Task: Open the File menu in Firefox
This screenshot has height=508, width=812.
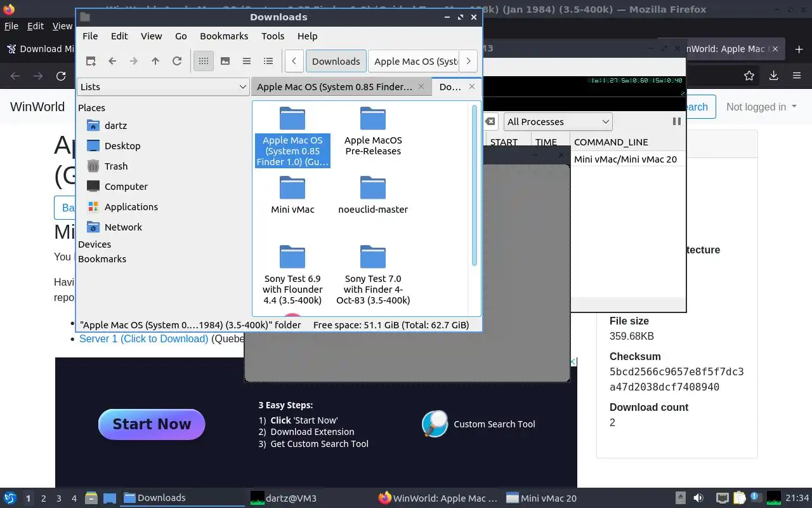Action: [11, 26]
